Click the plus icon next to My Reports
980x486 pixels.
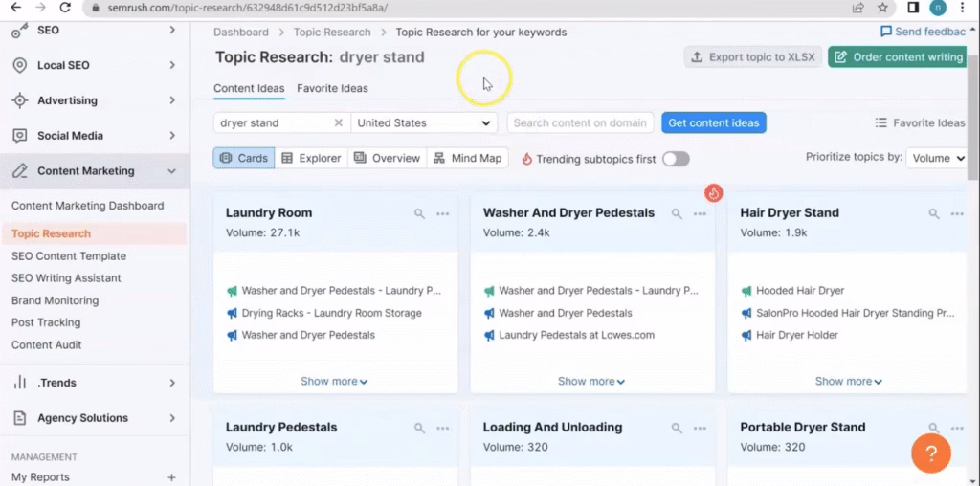click(x=171, y=477)
